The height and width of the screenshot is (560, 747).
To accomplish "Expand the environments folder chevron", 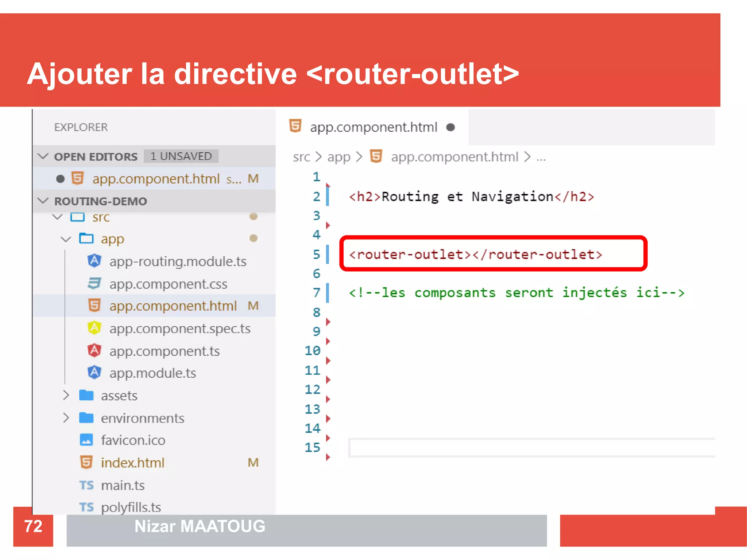I will (x=66, y=418).
